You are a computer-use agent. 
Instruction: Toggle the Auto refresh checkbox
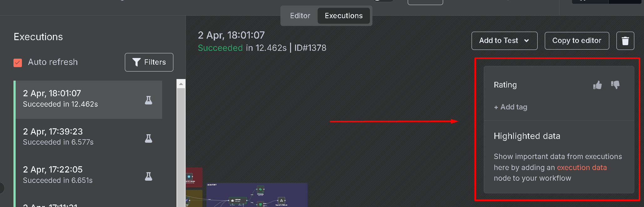pyautogui.click(x=18, y=63)
